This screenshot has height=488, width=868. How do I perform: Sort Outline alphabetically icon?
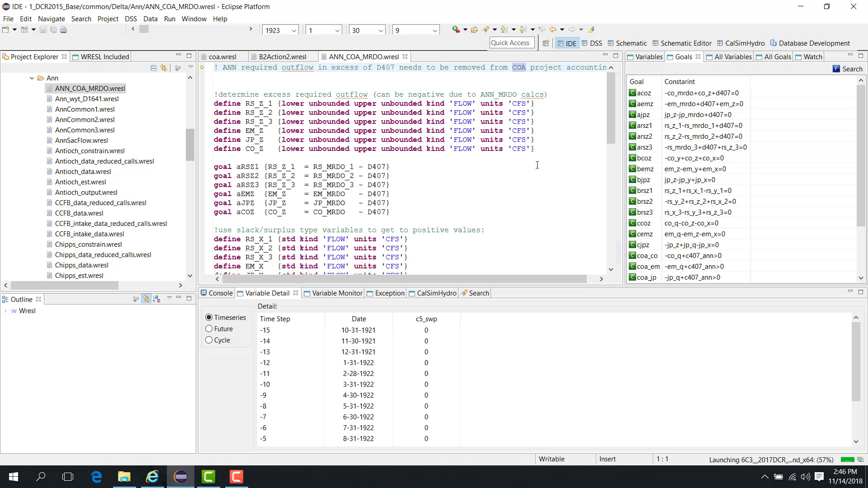point(157,299)
